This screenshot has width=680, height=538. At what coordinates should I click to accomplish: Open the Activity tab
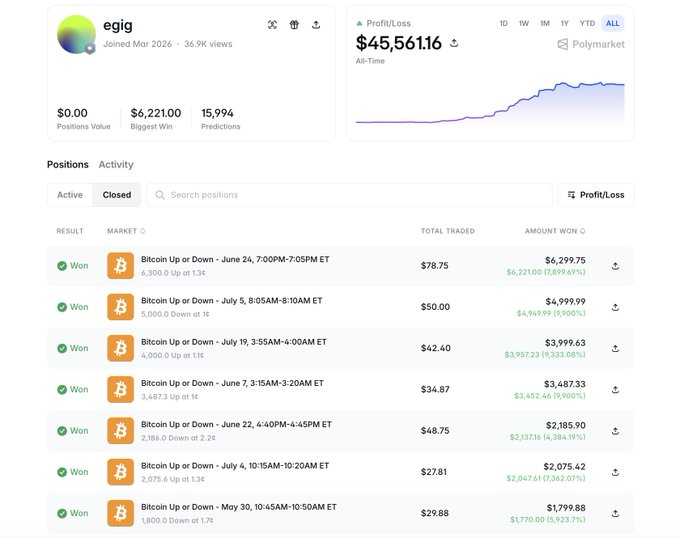pos(116,165)
